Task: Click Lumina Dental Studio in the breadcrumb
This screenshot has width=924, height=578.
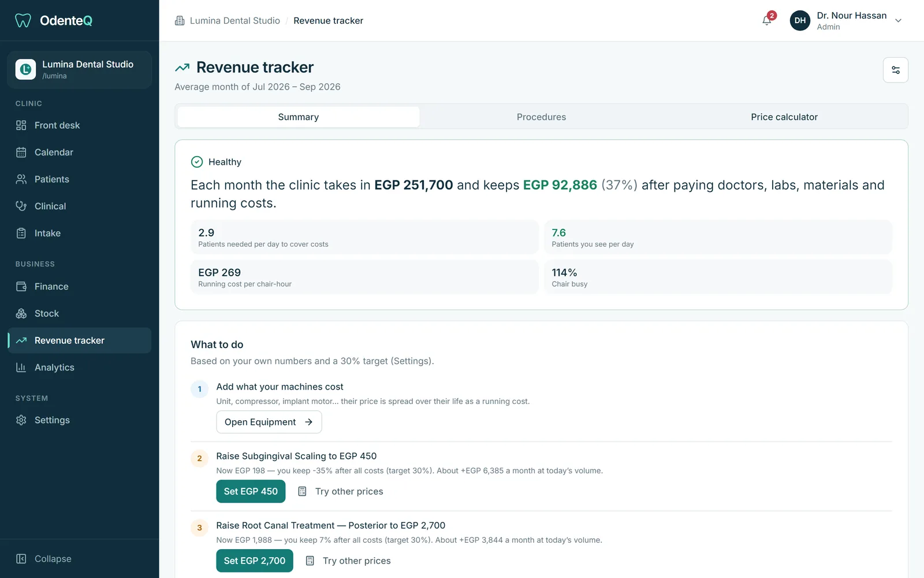Action: [x=235, y=21]
